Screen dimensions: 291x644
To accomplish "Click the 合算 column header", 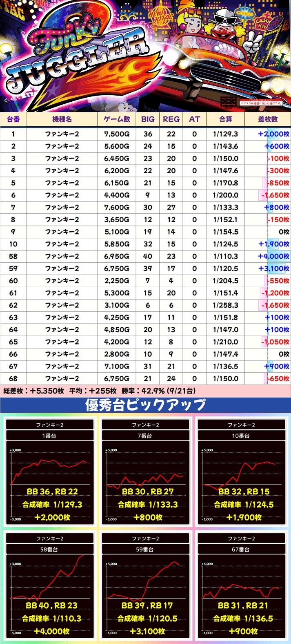I will pos(226,119).
